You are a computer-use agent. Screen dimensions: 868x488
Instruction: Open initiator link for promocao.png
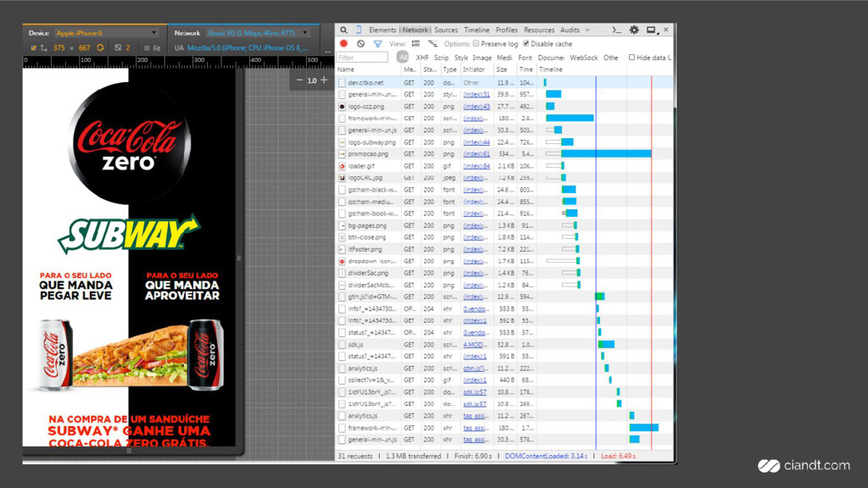point(476,154)
